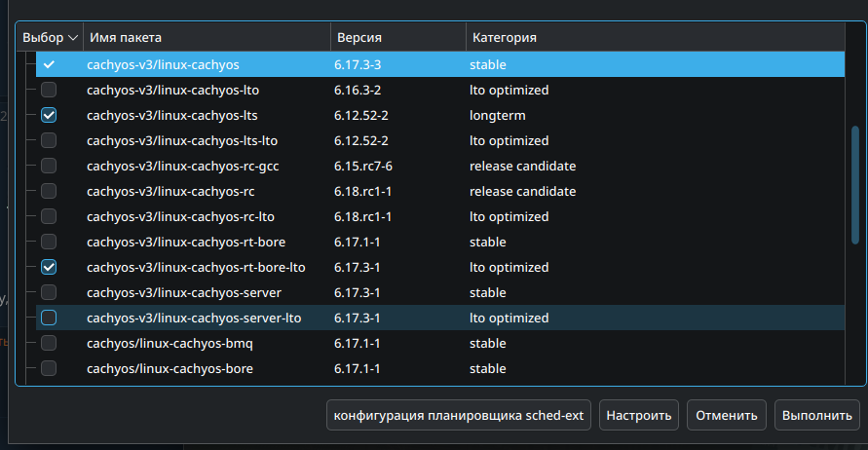
Task: Enable the linux-cachyos-lto 6.16.3-2 checkbox
Action: (x=49, y=90)
